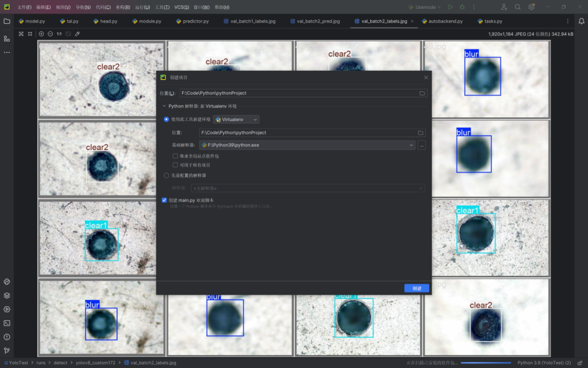The height and width of the screenshot is (368, 588).
Task: Open the Git version control tool window
Action: point(7,351)
